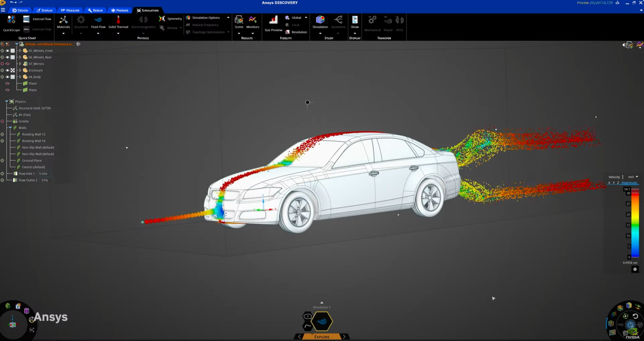Select the Flow Inlet 1 condition

[27, 174]
